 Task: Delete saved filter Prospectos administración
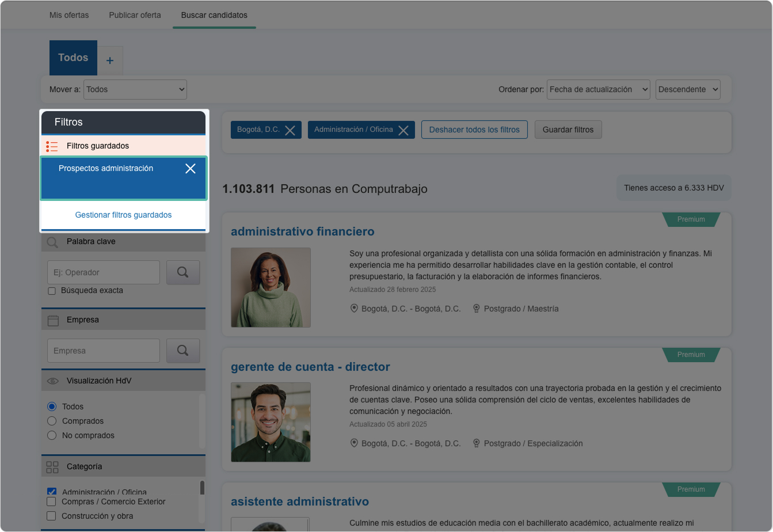pos(191,169)
